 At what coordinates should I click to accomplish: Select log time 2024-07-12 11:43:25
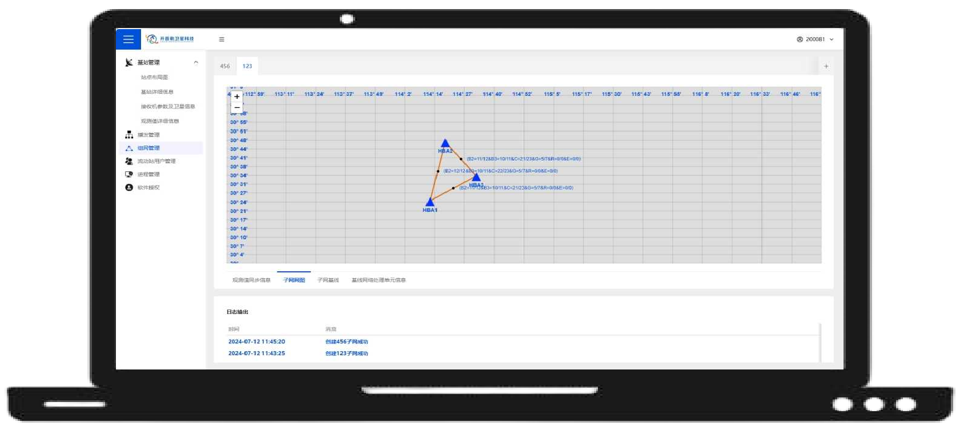256,353
